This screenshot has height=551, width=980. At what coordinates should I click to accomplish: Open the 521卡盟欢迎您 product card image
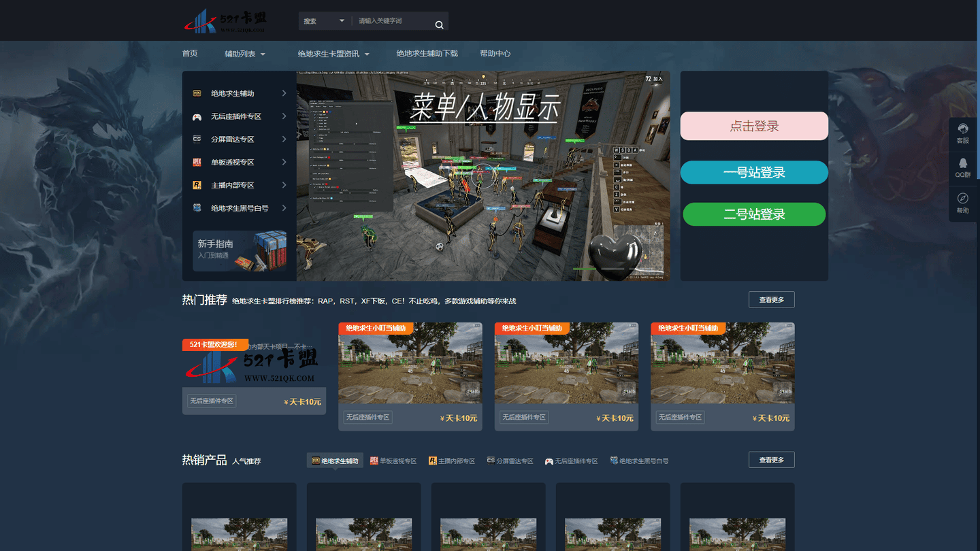click(254, 363)
